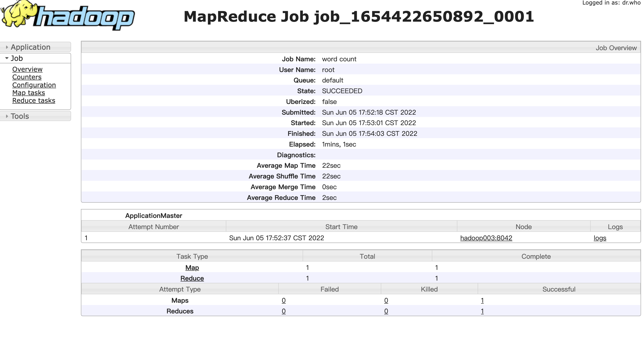Expand the Application sidebar section
644x341 pixels.
coord(35,47)
